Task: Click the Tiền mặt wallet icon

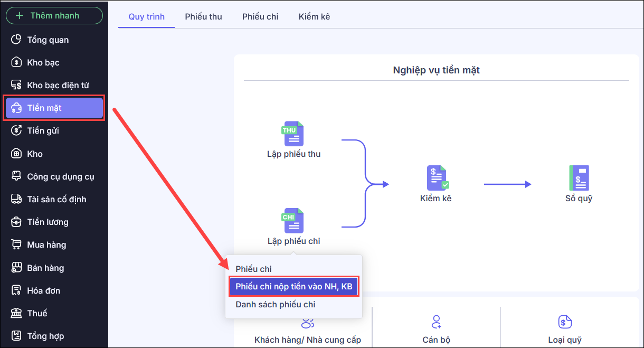Action: 17,108
